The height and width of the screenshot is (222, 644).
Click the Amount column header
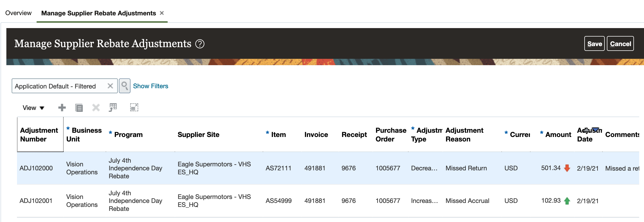(x=558, y=135)
